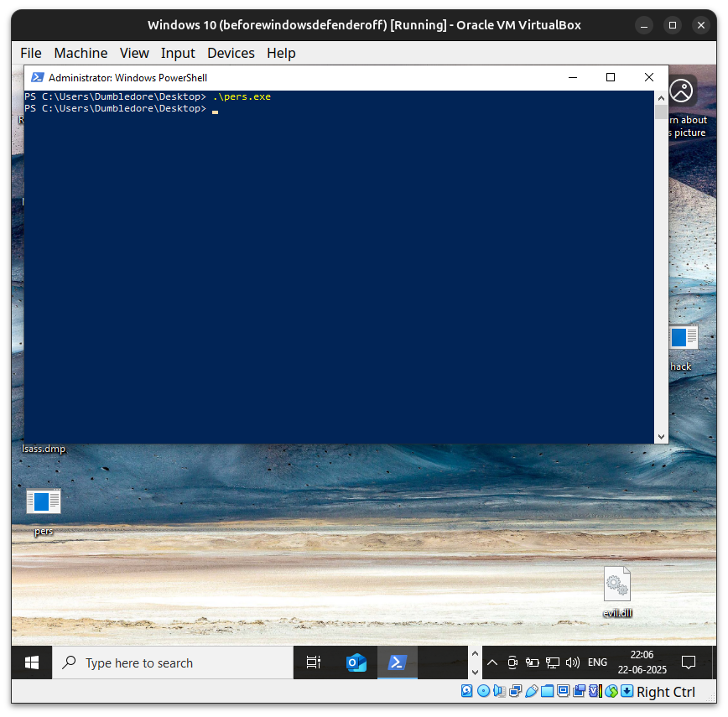
Task: Open Task View from the taskbar
Action: point(314,662)
